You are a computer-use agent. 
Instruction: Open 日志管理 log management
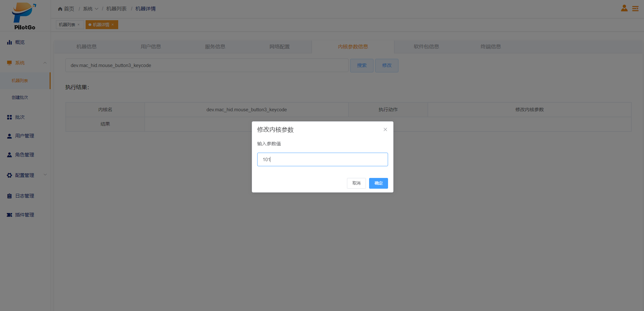24,196
